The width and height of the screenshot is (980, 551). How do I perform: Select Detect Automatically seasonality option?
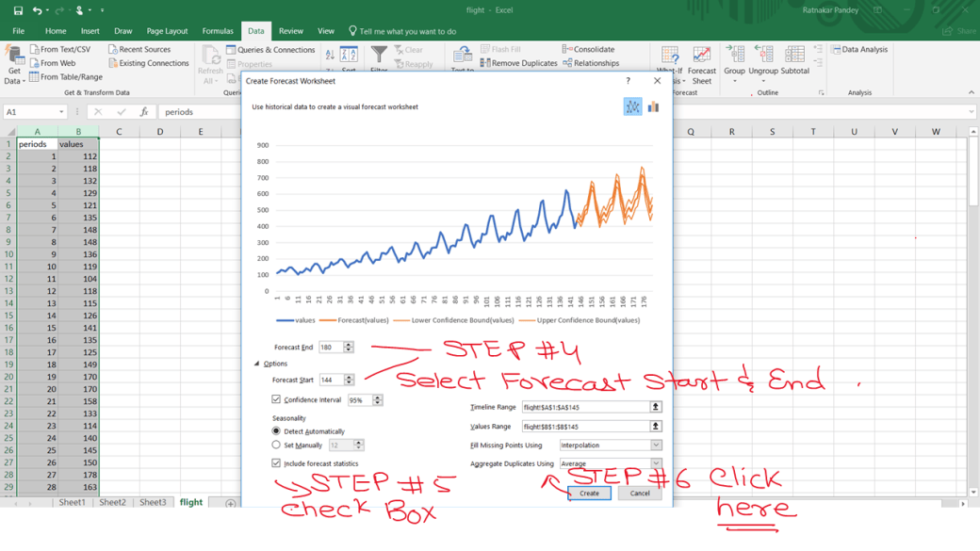coord(275,431)
